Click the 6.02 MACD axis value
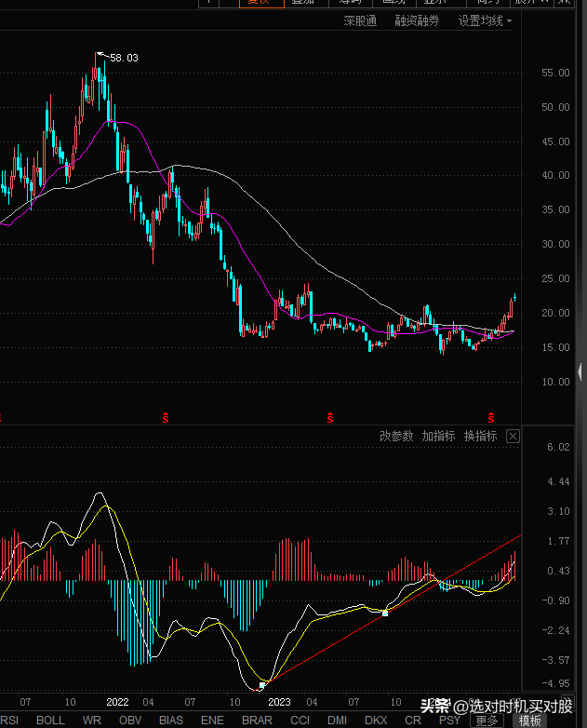 pyautogui.click(x=558, y=447)
